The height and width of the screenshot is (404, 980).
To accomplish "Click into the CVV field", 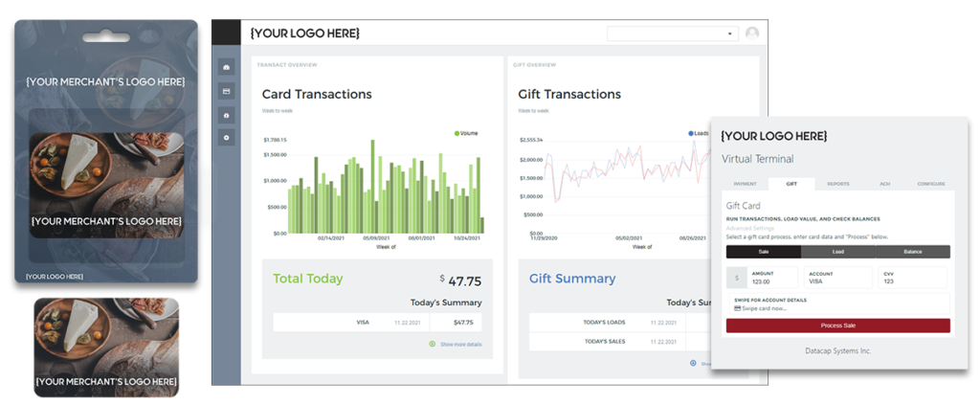I will click(912, 278).
